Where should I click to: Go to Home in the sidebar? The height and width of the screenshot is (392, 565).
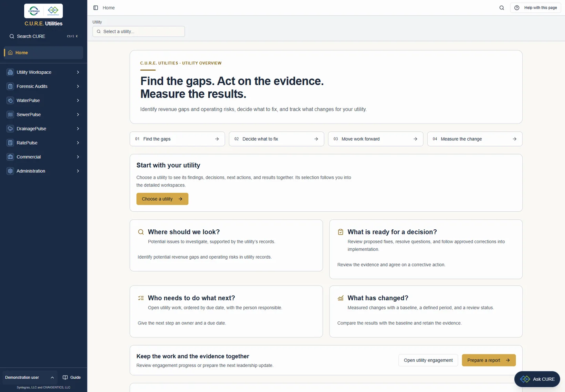point(44,53)
